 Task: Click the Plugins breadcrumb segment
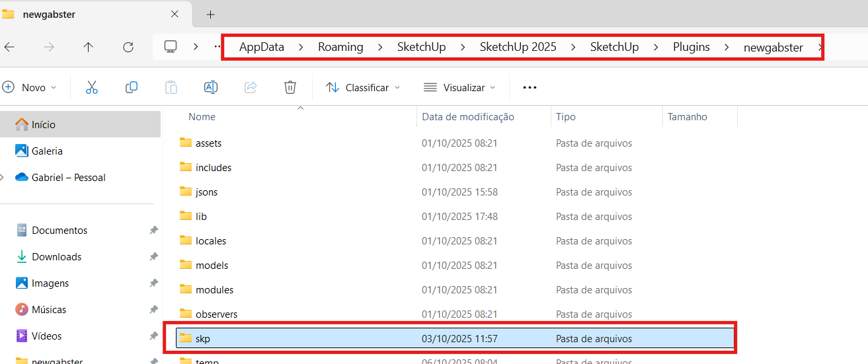[691, 47]
